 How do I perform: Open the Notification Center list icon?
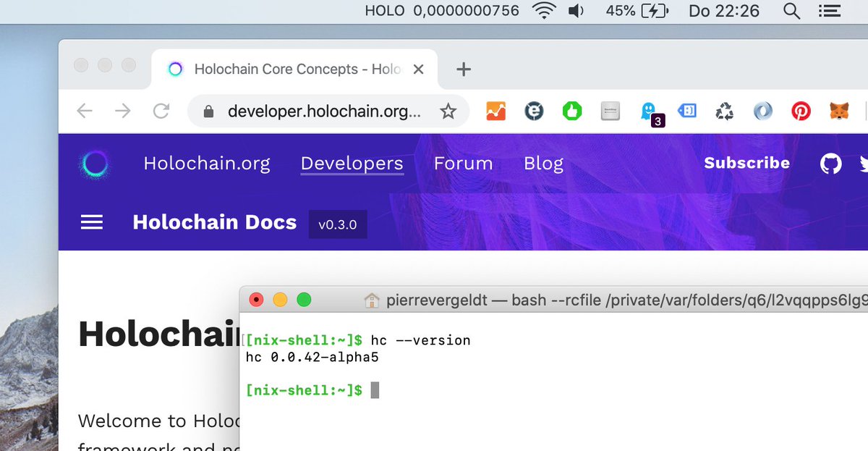pos(829,11)
